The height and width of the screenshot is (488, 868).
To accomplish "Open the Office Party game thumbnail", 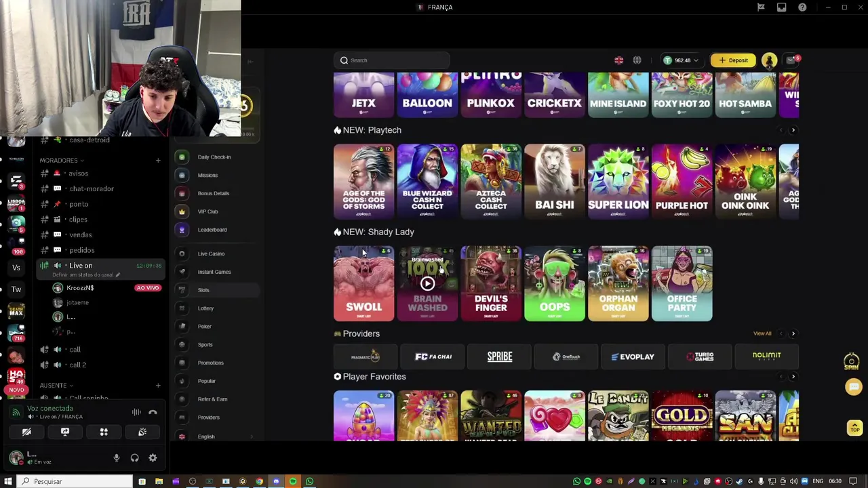I will coord(682,283).
